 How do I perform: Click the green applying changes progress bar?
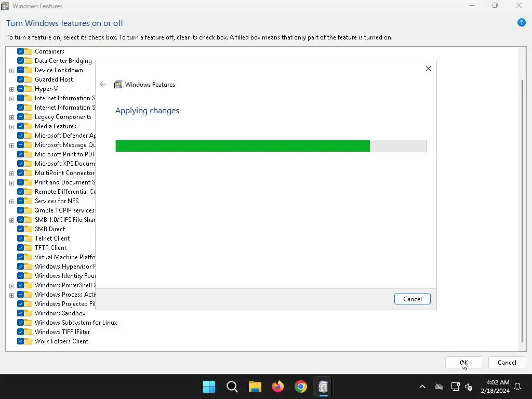click(271, 146)
